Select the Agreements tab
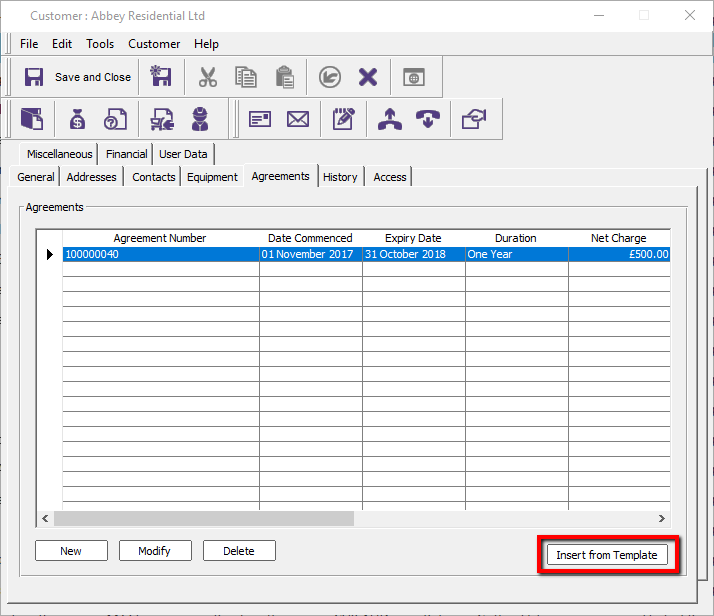This screenshot has width=714, height=616. click(x=280, y=176)
